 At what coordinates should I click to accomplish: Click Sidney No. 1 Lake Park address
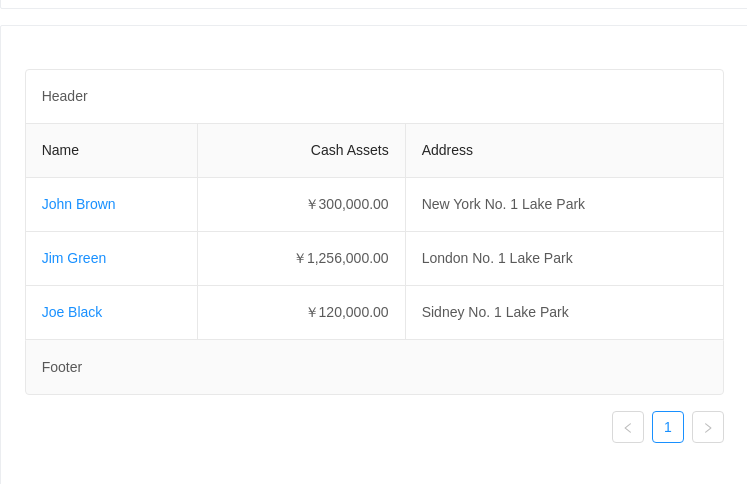pos(495,312)
